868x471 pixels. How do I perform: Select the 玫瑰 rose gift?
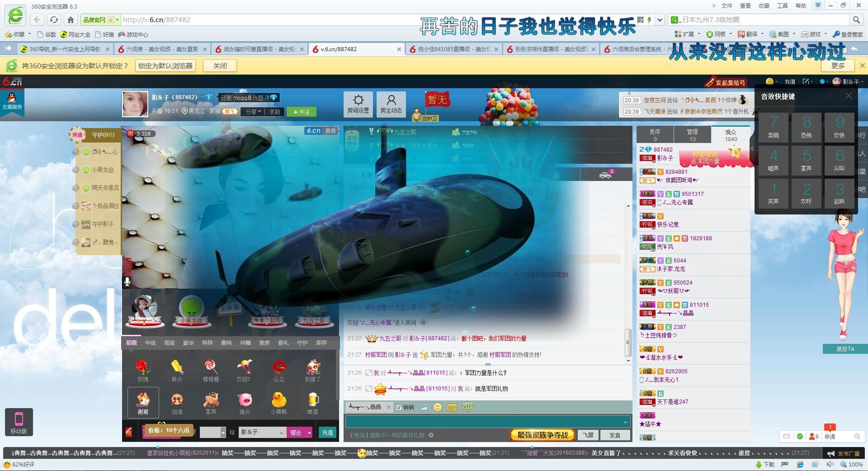tap(143, 371)
